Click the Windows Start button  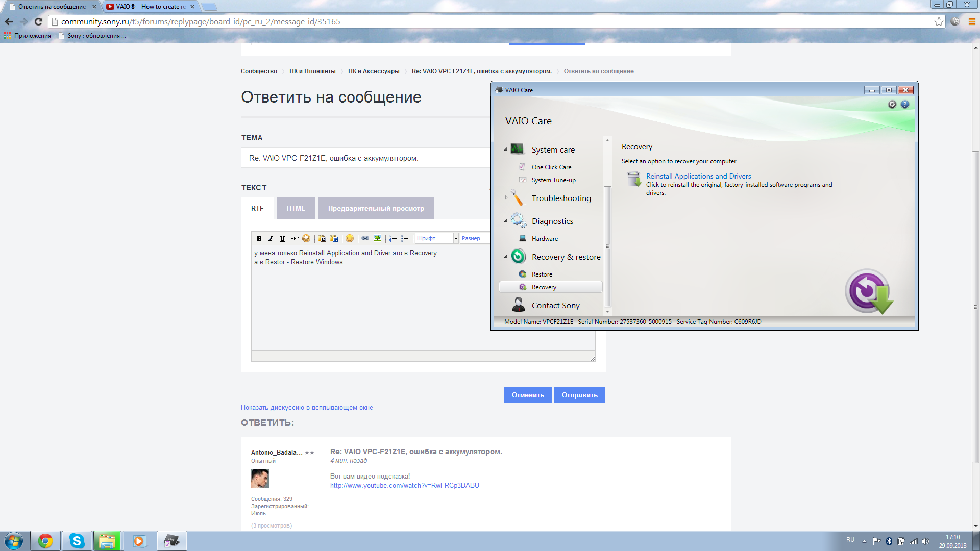pyautogui.click(x=13, y=541)
